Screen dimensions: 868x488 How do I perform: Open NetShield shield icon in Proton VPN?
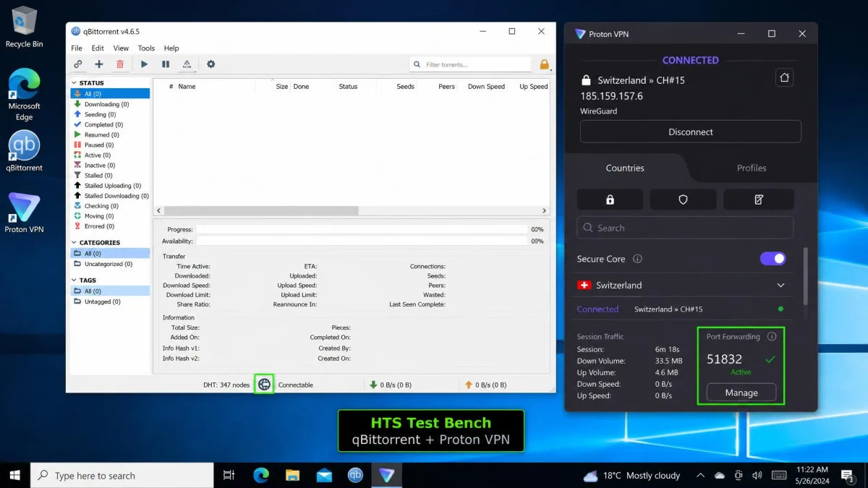683,200
